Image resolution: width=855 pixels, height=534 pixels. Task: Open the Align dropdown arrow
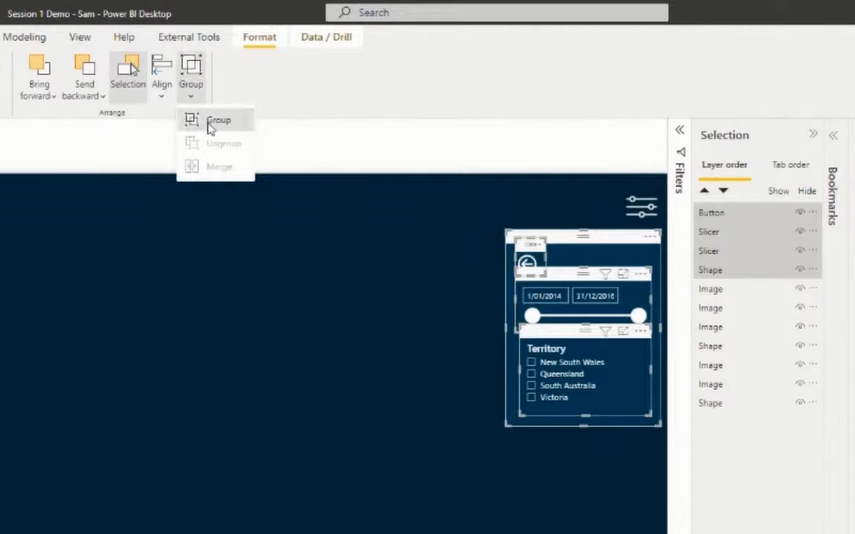pos(161,97)
